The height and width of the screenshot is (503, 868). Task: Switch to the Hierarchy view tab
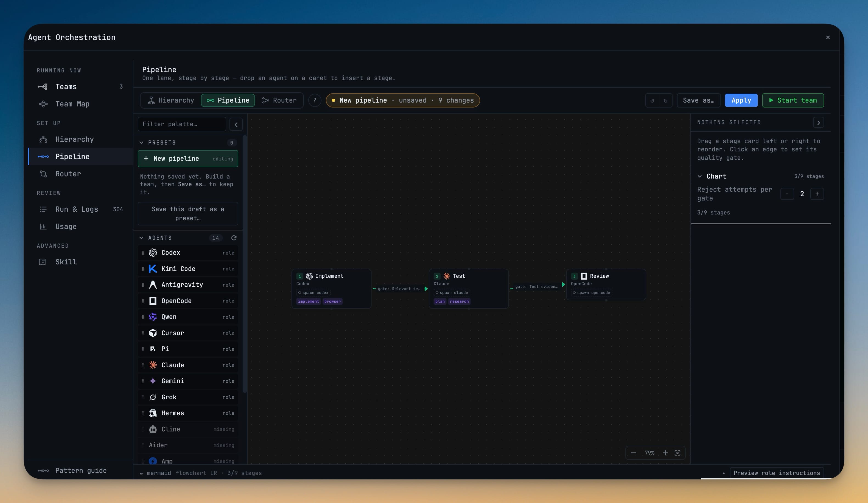point(171,100)
